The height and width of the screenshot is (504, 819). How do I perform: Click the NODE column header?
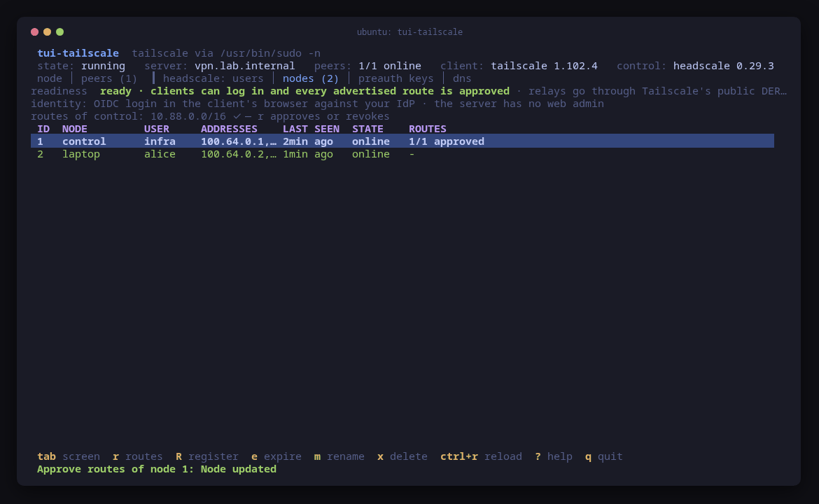coord(75,129)
